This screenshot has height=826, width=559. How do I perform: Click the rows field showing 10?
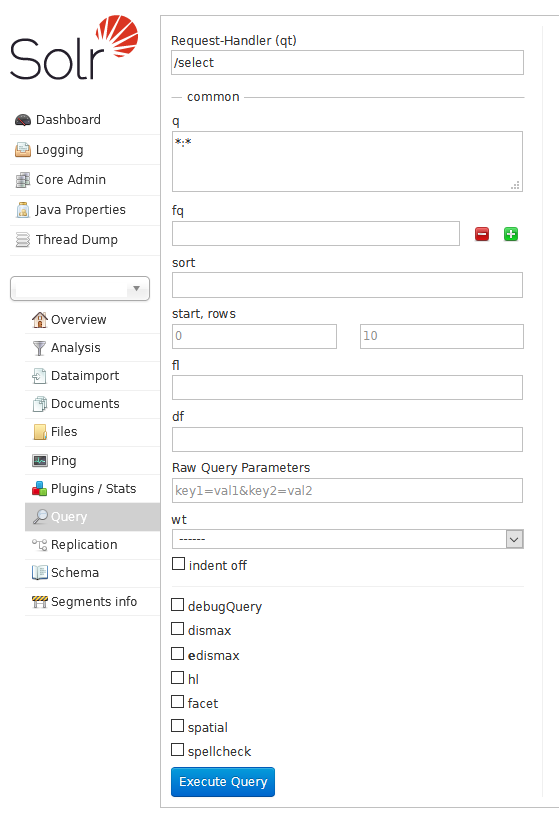(x=442, y=336)
